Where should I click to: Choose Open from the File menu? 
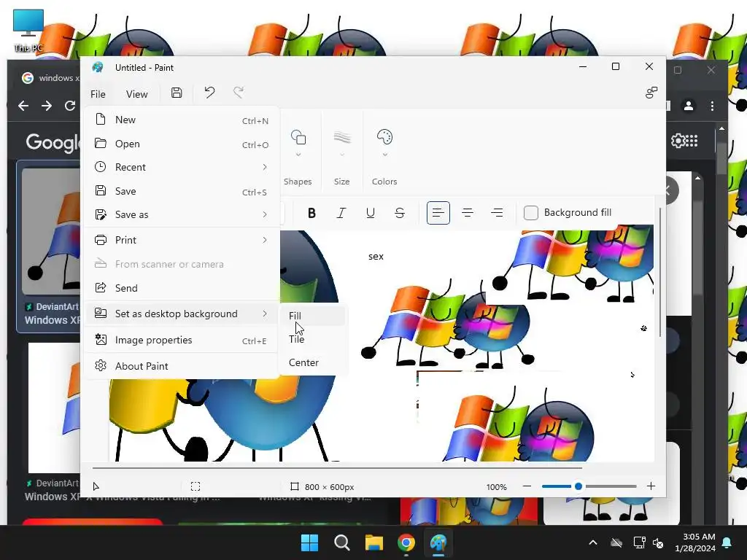click(181, 144)
